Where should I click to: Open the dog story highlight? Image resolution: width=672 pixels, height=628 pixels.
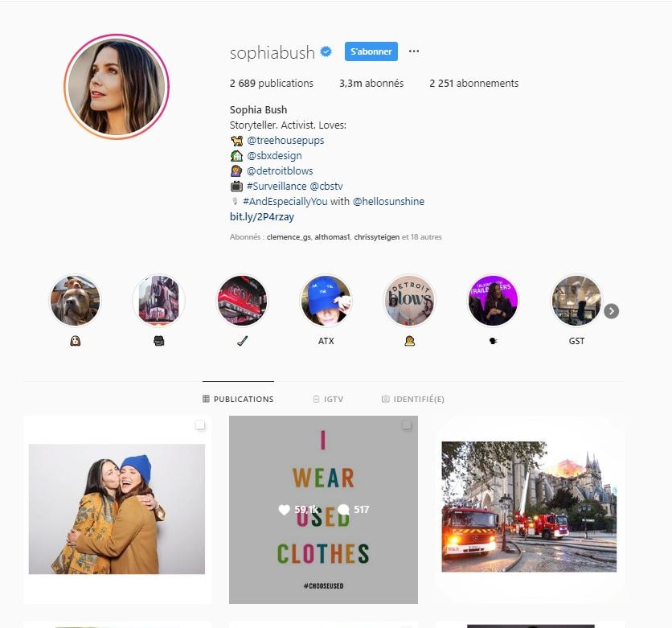point(75,300)
